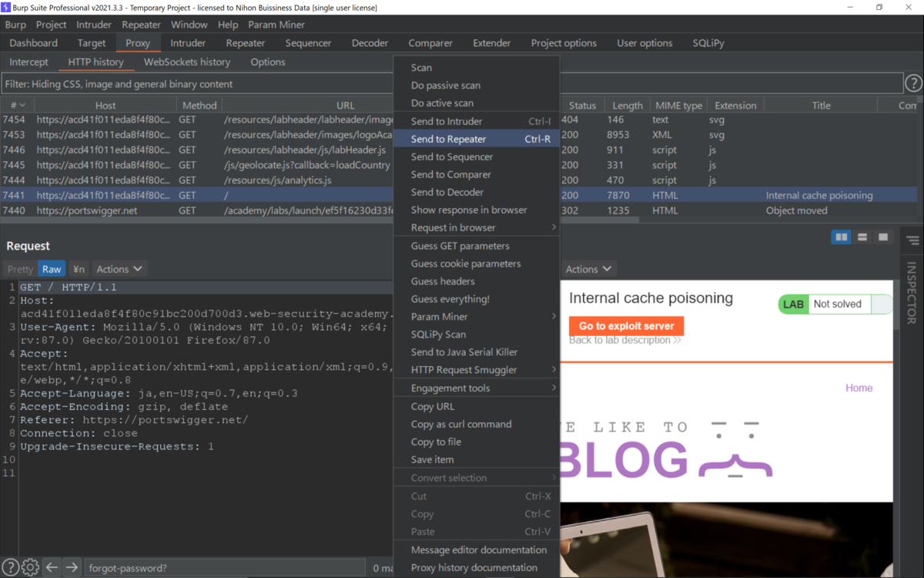The width and height of the screenshot is (924, 578).
Task: Open the Param Miner menu bar item
Action: (x=276, y=25)
